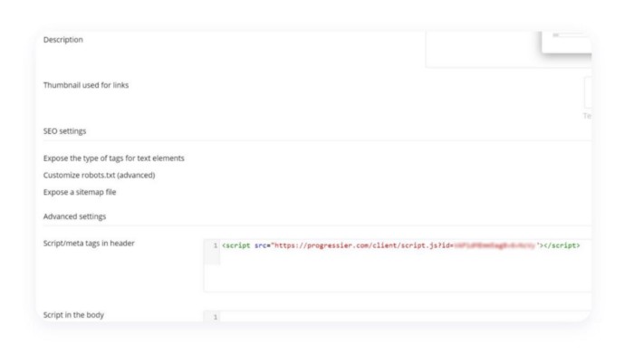634x364 pixels.
Task: Click the Script/meta tags in header code editor
Action: (x=398, y=265)
